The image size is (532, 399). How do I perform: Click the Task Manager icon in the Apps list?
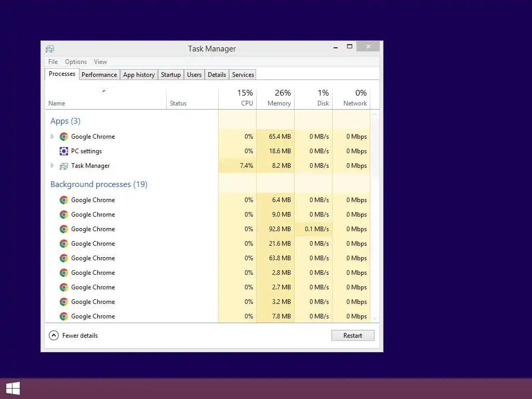(63, 166)
